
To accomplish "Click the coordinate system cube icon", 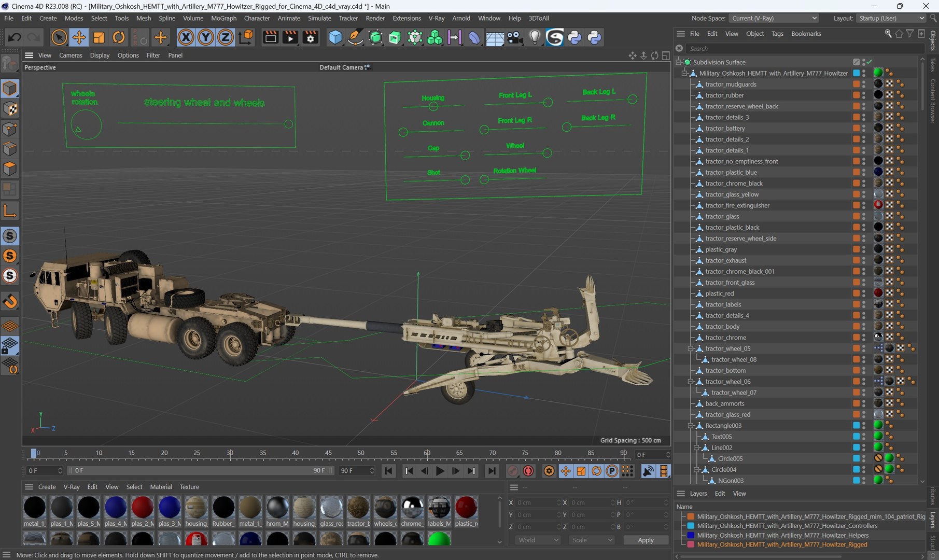I will point(246,37).
